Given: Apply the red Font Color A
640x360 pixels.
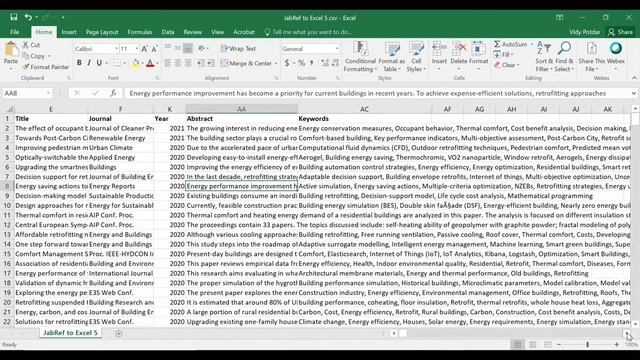Looking at the screenshot, I should click(150, 63).
